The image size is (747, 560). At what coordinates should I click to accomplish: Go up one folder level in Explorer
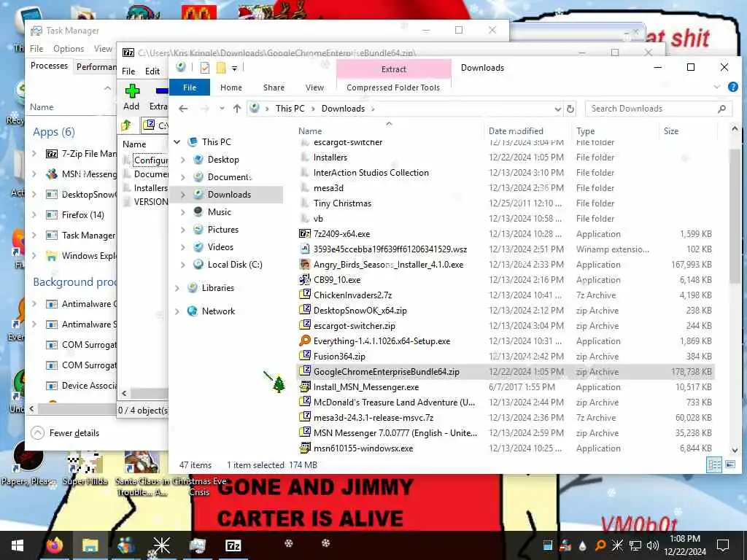(x=237, y=109)
